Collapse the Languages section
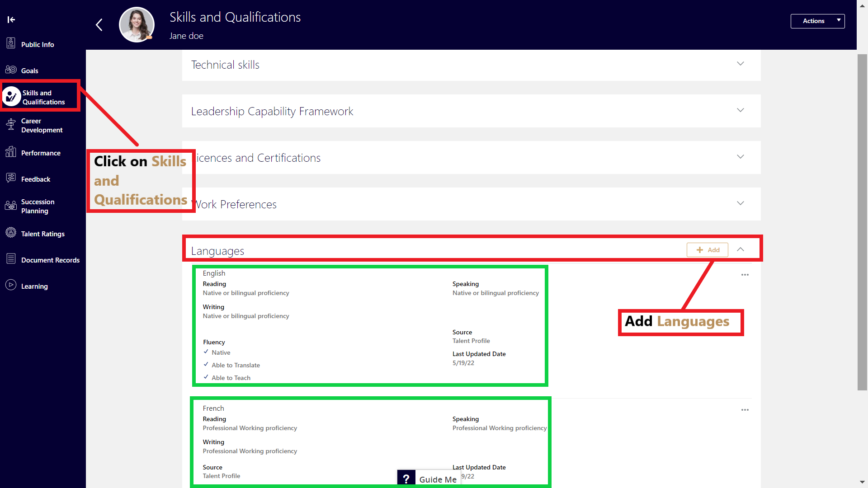Image resolution: width=868 pixels, height=488 pixels. 740,249
